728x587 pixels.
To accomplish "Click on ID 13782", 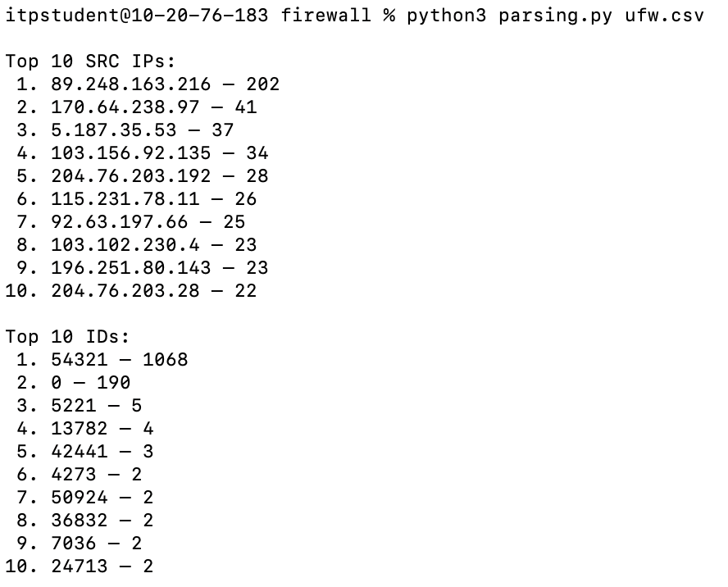I will point(79,429).
